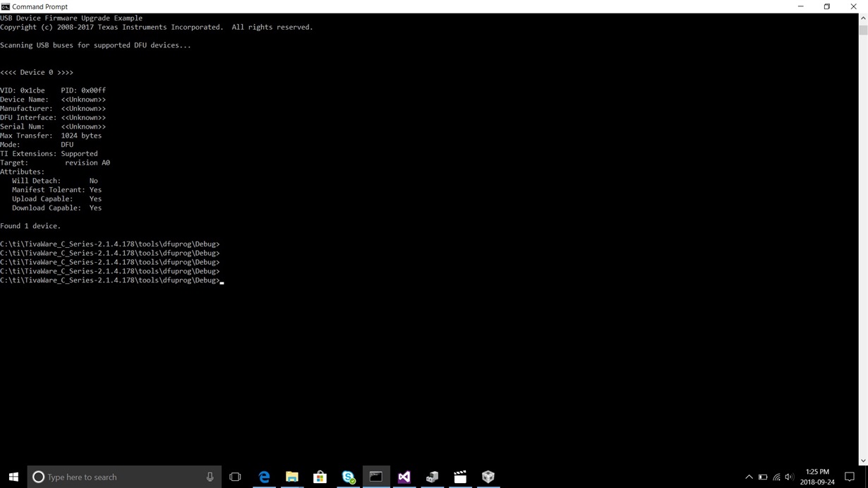Screen dimensions: 868x488
Task: Activate the Cortana microphone icon
Action: click(210, 477)
